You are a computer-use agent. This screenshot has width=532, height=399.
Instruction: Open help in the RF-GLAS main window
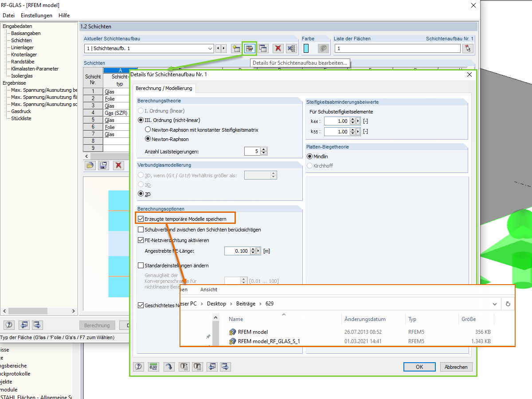pos(8,325)
